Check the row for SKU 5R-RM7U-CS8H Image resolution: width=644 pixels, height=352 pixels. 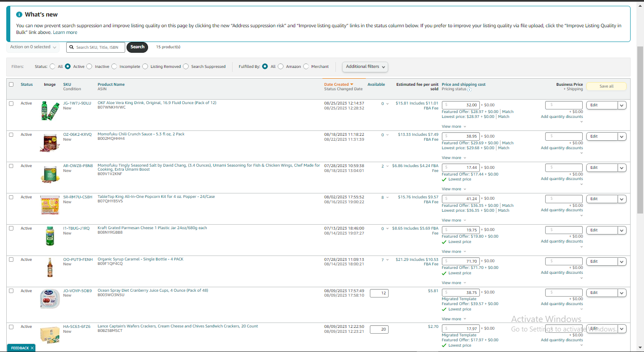pos(11,197)
